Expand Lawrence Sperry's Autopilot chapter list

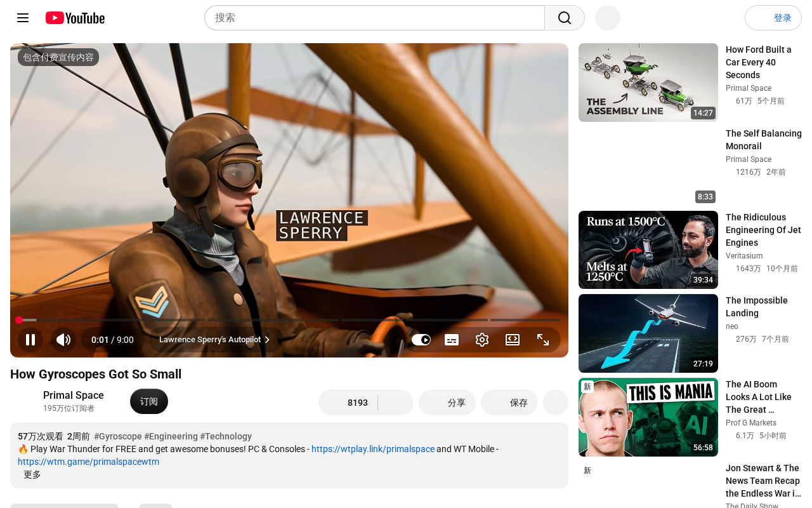pyautogui.click(x=215, y=340)
